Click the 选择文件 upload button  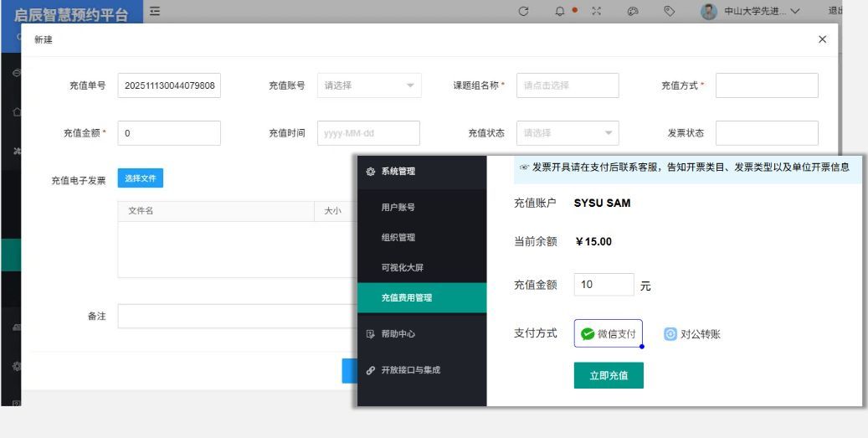140,178
